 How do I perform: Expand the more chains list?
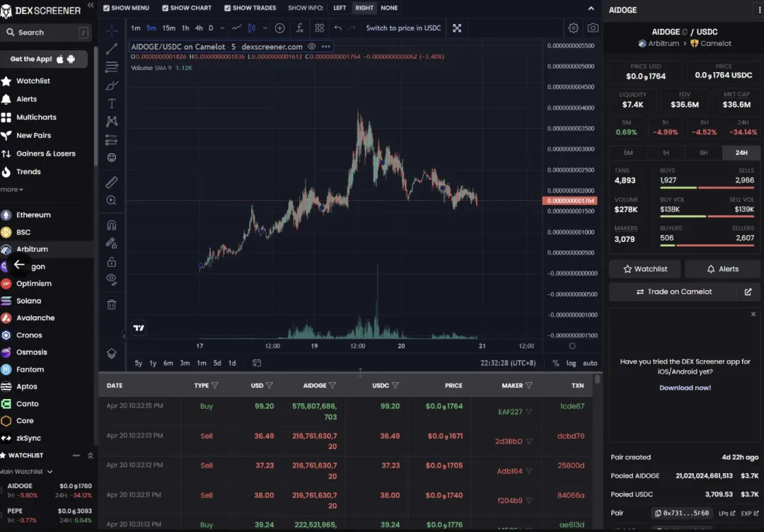coord(12,190)
